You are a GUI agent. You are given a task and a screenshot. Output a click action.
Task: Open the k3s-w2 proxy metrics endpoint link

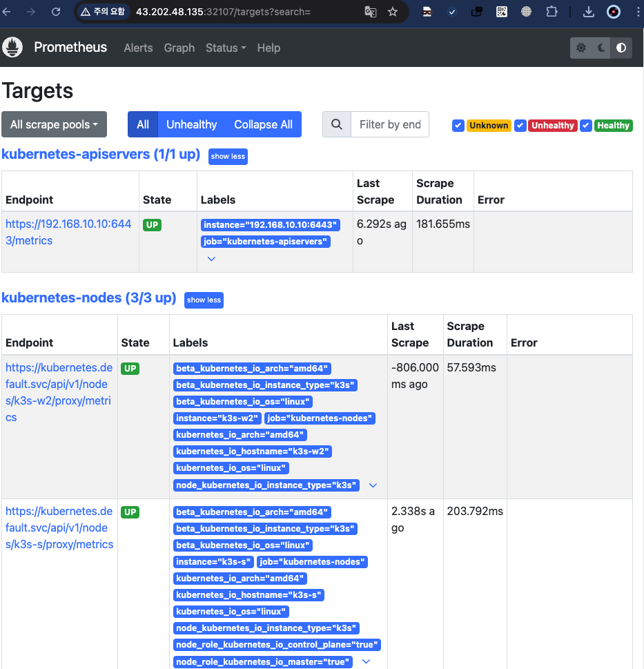click(x=59, y=393)
